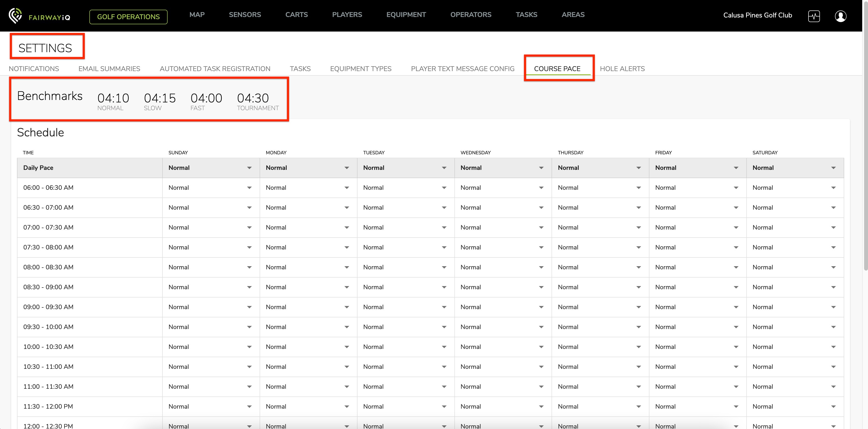Viewport: 868px width, 429px height.
Task: Switch to the Notifications settings tab
Action: 34,69
